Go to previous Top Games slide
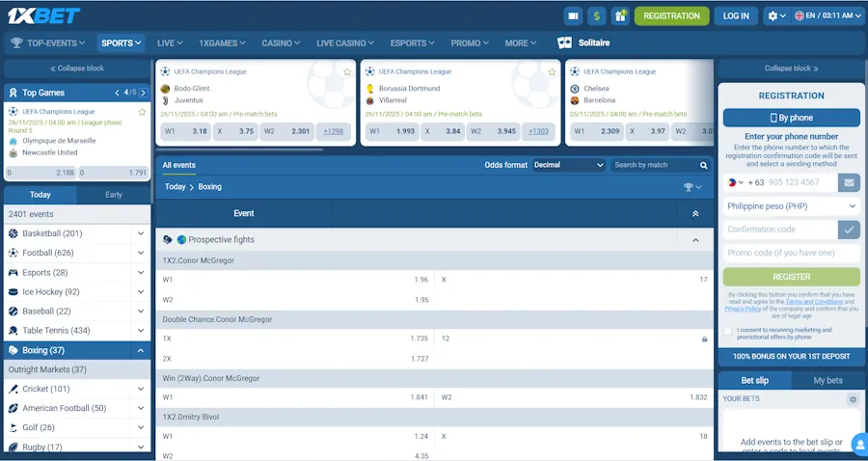 coord(117,93)
